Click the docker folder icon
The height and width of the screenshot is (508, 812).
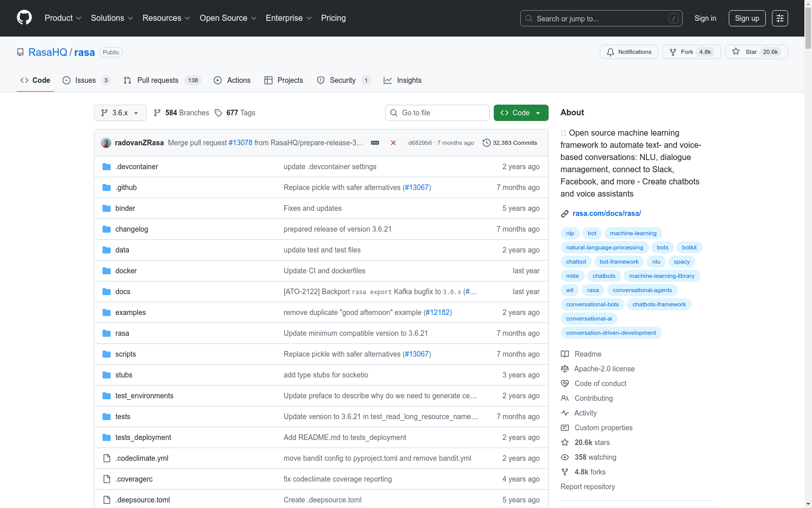(107, 271)
